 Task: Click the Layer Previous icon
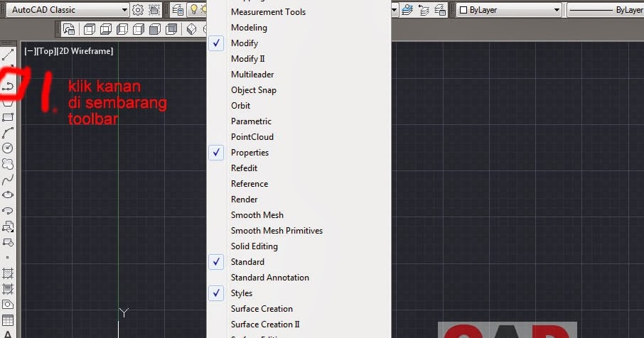tap(424, 10)
